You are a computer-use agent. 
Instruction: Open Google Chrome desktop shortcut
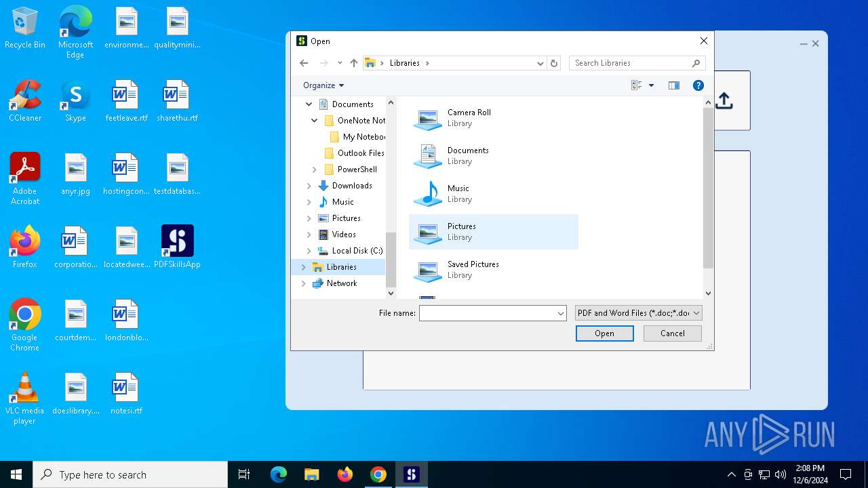tap(25, 325)
